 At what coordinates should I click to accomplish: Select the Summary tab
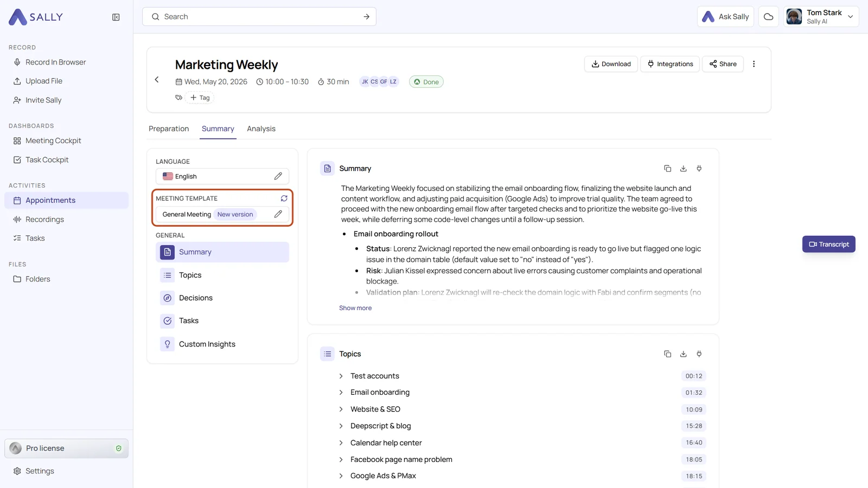pos(218,129)
